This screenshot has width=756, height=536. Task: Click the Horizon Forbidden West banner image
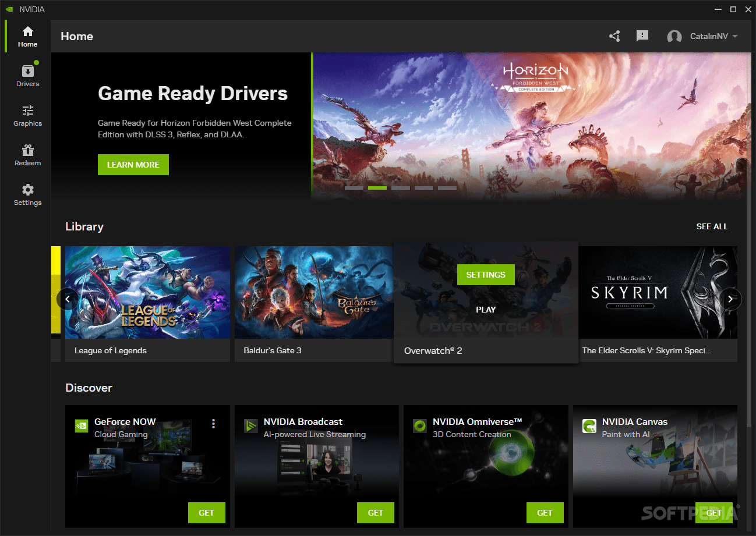click(532, 126)
